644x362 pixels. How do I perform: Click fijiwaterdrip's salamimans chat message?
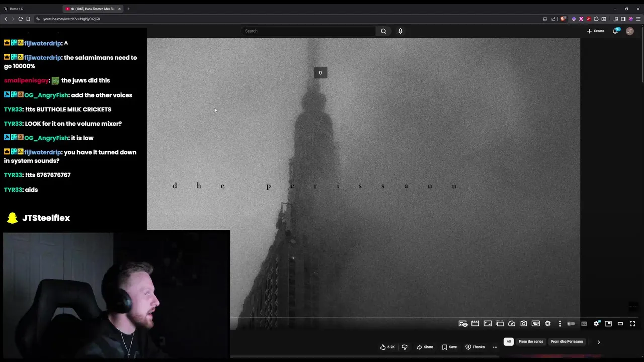coord(70,62)
